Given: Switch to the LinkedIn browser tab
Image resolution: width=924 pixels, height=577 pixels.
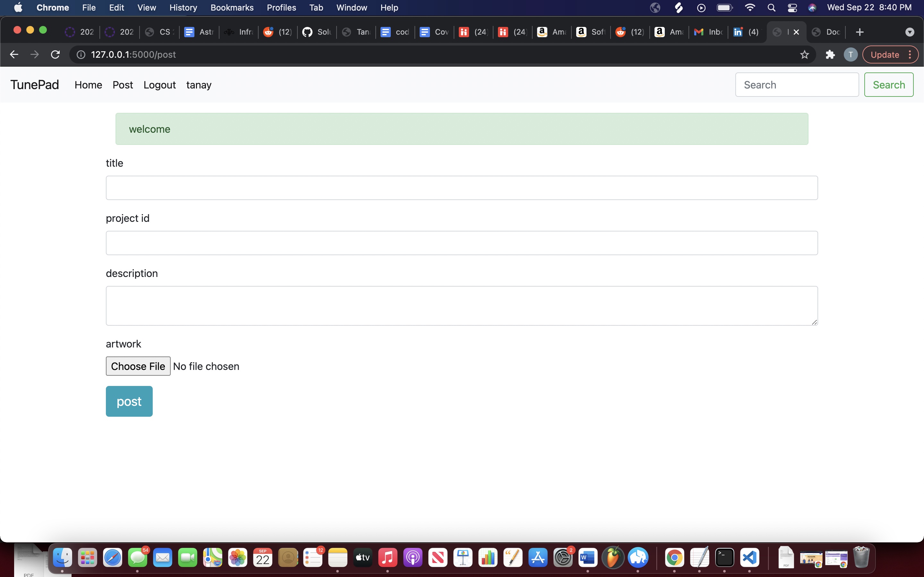Looking at the screenshot, I should coord(745,32).
